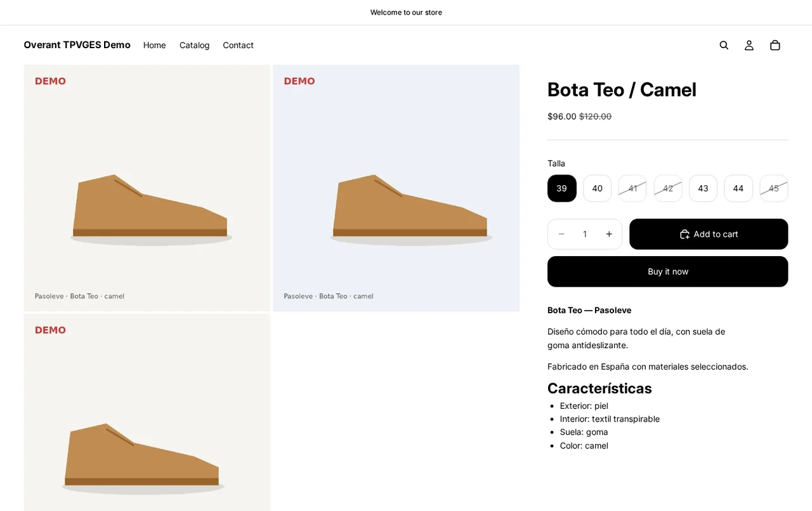Click the crossed-out price $120.00
Screen dimensions: 812x511
[595, 117]
